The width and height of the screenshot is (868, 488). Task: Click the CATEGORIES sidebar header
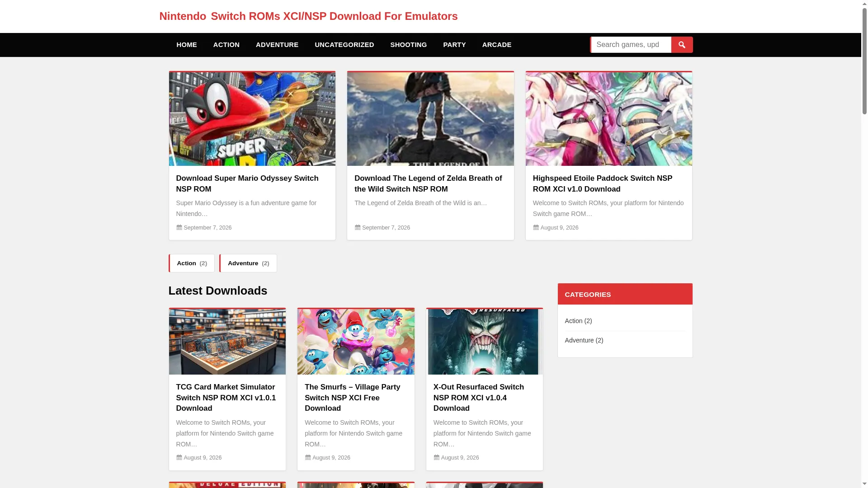click(625, 294)
